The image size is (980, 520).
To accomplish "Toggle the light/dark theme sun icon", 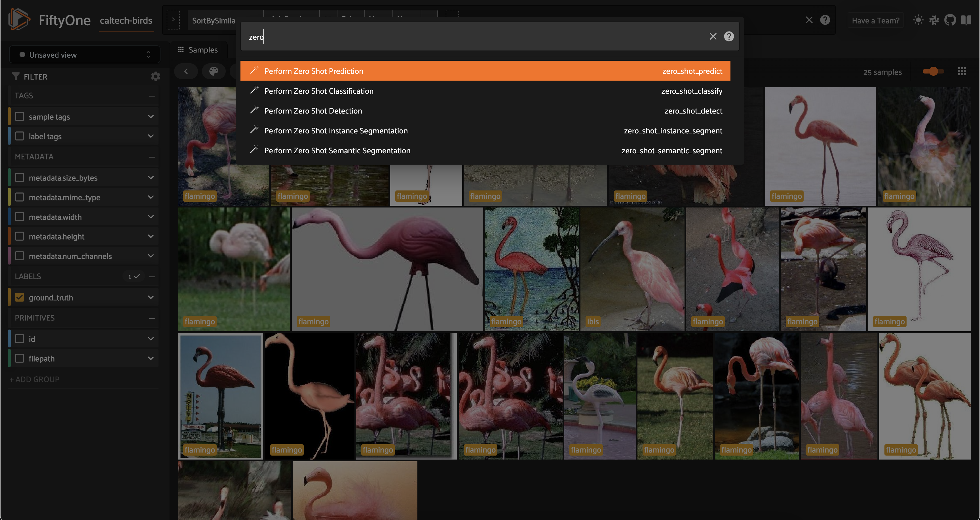I will pyautogui.click(x=918, y=20).
